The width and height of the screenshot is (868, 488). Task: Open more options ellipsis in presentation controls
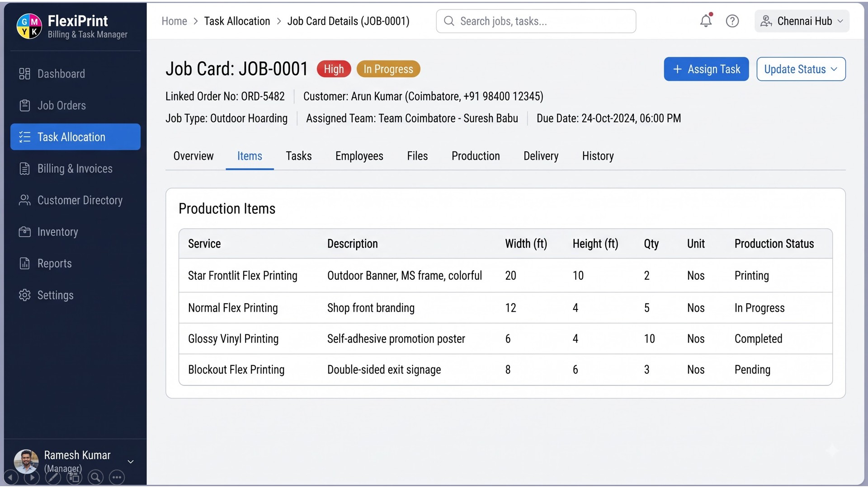click(x=117, y=477)
